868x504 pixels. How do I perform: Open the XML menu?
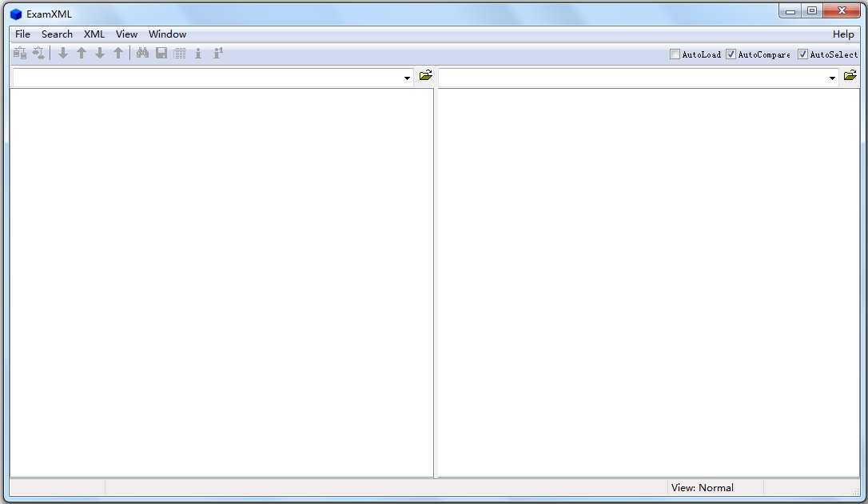[94, 34]
